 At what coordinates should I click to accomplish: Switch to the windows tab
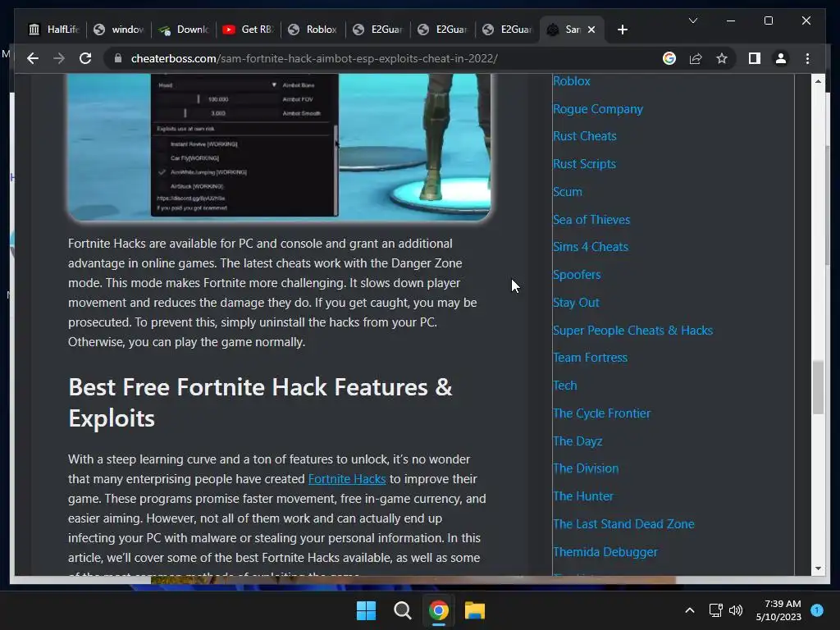[x=118, y=30]
